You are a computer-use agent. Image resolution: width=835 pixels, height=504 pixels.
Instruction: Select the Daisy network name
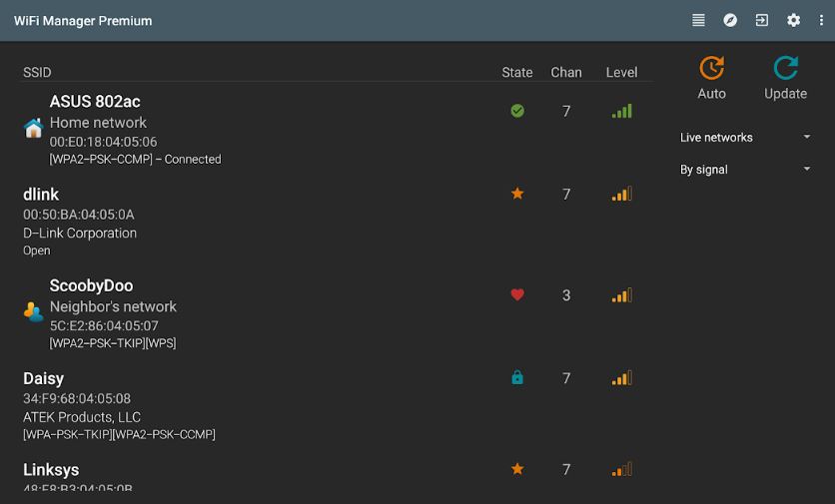coord(43,378)
